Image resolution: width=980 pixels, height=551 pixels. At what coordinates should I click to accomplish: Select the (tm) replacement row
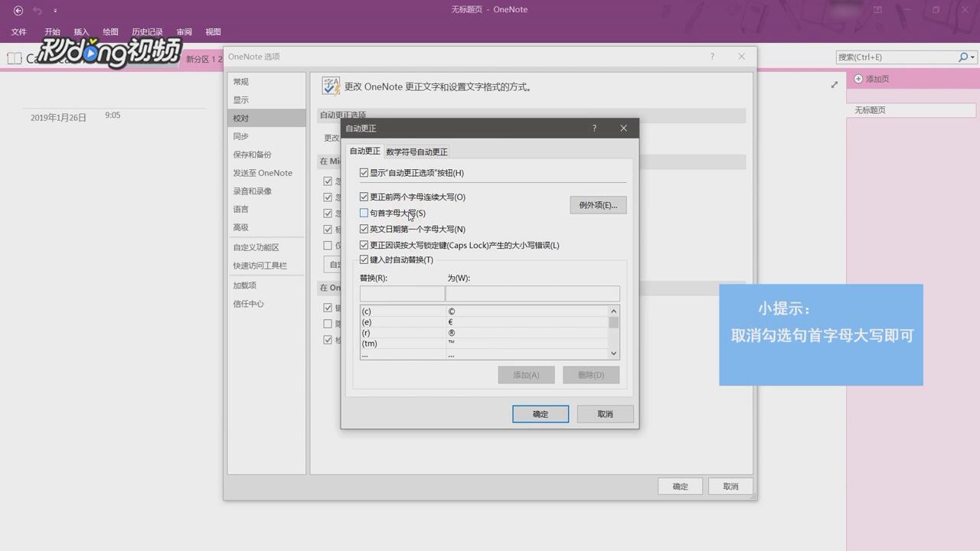(x=484, y=344)
